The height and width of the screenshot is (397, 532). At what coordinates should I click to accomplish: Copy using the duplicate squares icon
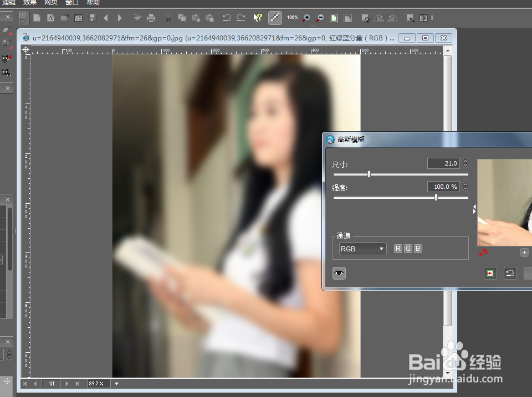click(182, 18)
